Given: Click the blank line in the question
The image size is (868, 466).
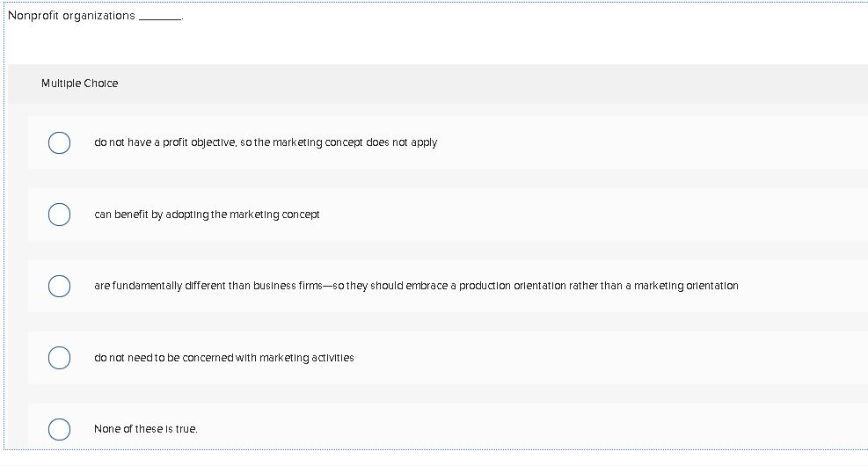Looking at the screenshot, I should tap(160, 17).
